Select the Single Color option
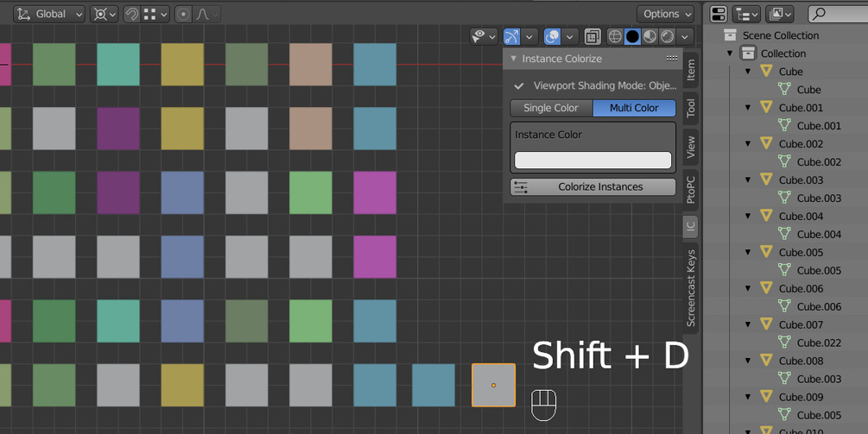868x434 pixels. click(x=551, y=108)
